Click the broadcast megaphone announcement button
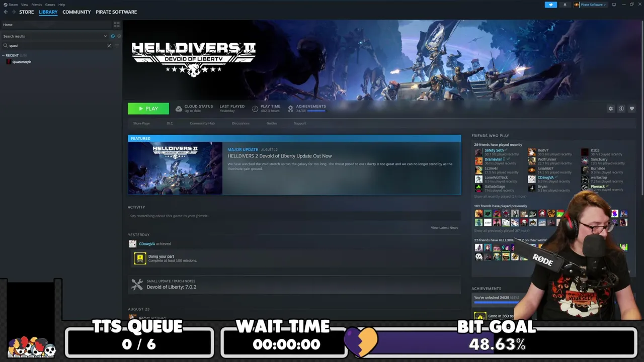Image resolution: width=644 pixels, height=362 pixels. pyautogui.click(x=551, y=5)
